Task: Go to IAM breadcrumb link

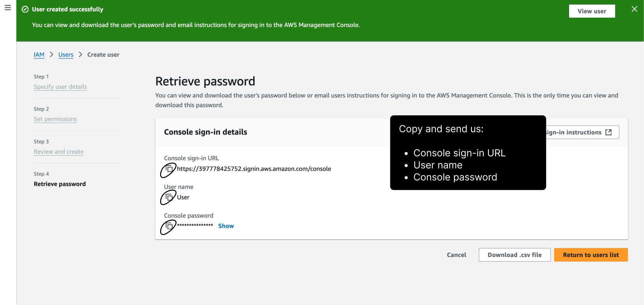Action: (x=39, y=55)
